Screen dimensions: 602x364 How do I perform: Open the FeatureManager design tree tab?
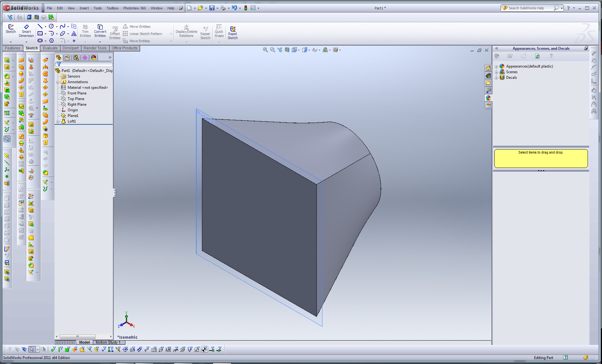pos(59,58)
